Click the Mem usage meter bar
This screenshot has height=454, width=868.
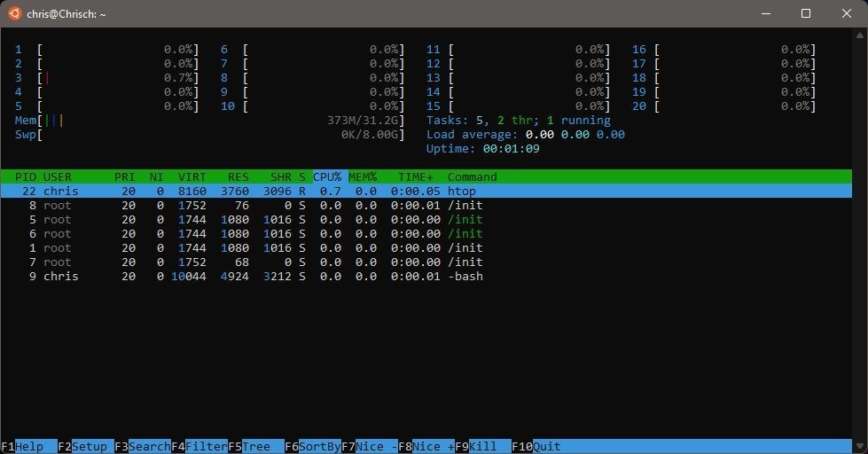coord(210,120)
